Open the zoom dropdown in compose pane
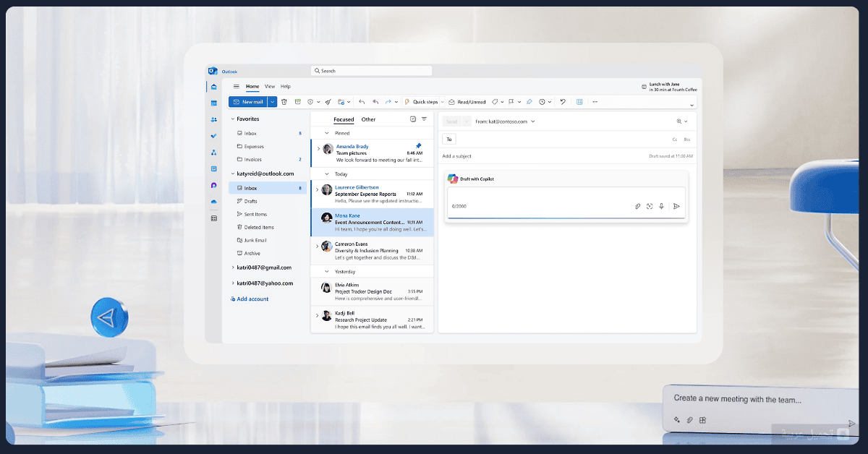The width and height of the screenshot is (868, 454). point(686,121)
